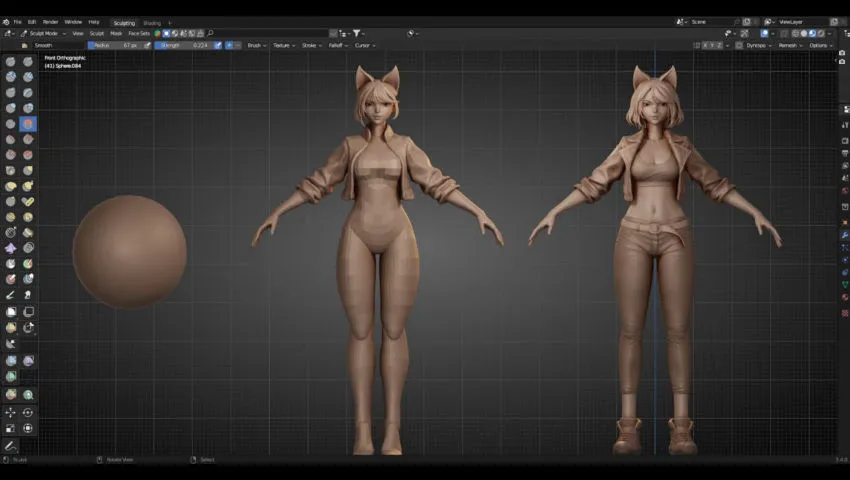Expand the Cursor settings dropdown
Image resolution: width=850 pixels, height=480 pixels.
tap(365, 46)
